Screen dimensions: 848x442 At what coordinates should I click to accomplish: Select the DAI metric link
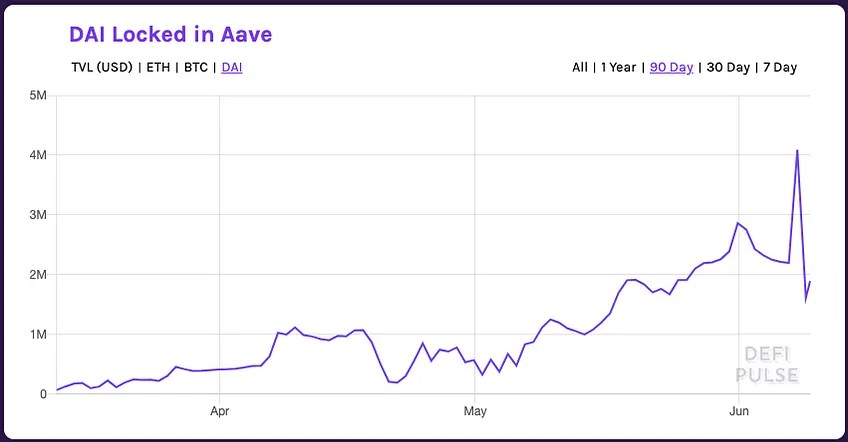(x=232, y=68)
